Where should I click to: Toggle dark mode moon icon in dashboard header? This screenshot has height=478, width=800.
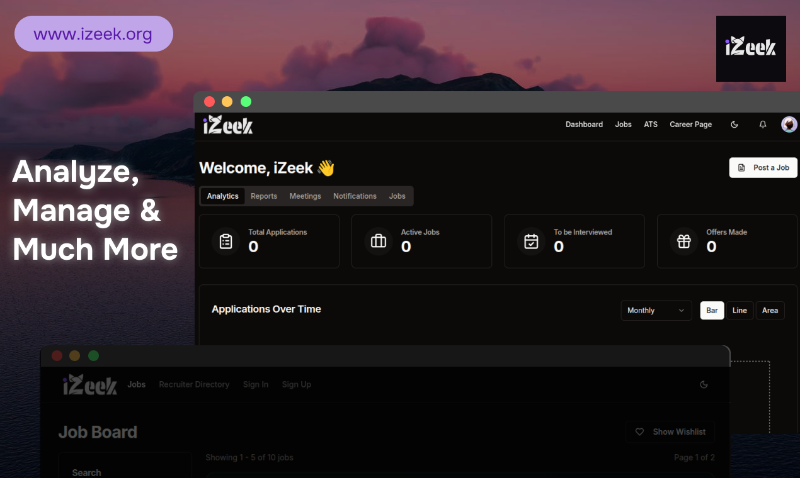pyautogui.click(x=735, y=125)
